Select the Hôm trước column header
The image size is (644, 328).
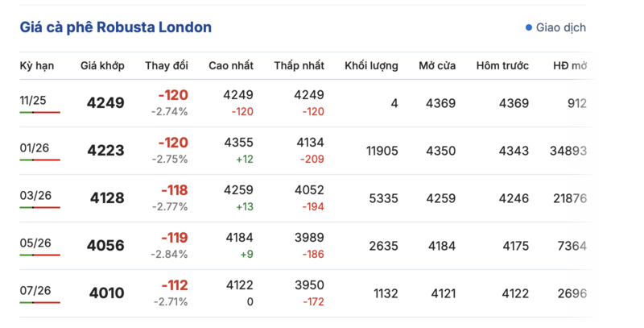click(502, 65)
